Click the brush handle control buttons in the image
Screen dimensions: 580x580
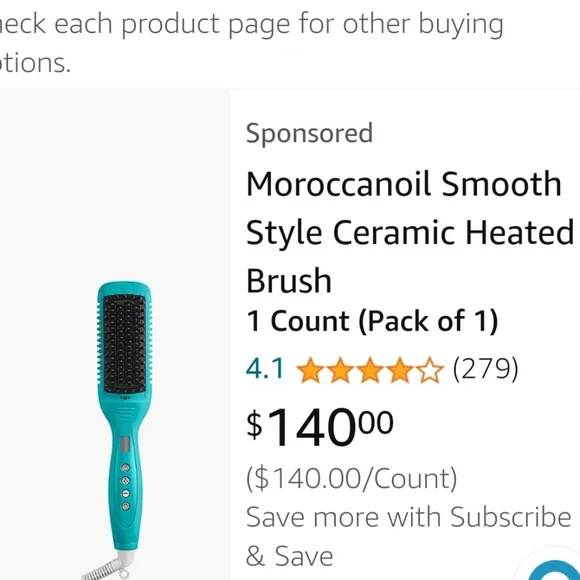click(x=126, y=486)
